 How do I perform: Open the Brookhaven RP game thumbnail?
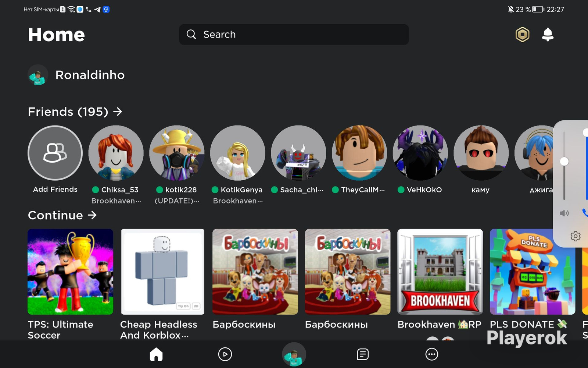click(440, 272)
